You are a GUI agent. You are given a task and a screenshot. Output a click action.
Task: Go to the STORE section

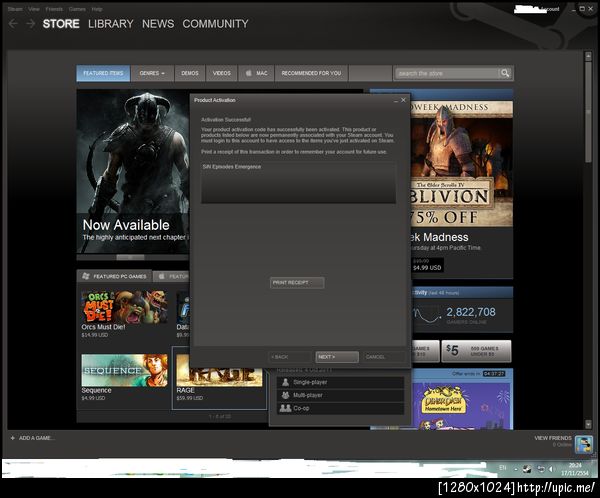pos(61,24)
